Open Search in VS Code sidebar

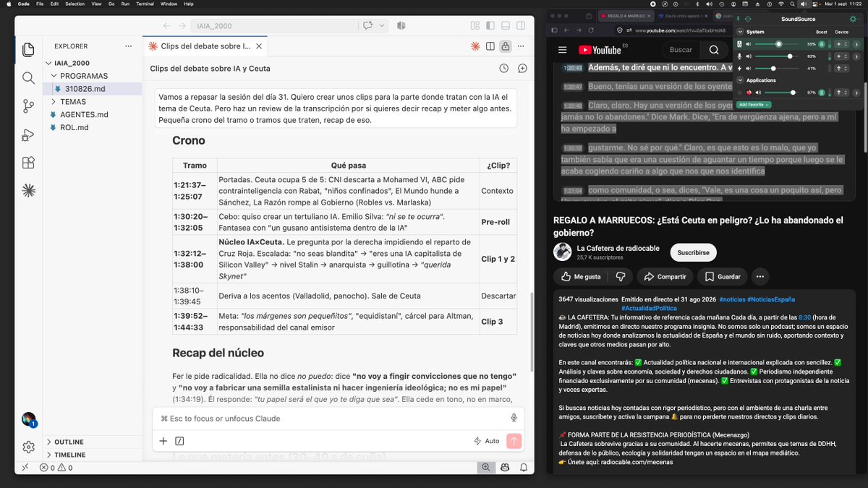point(28,77)
